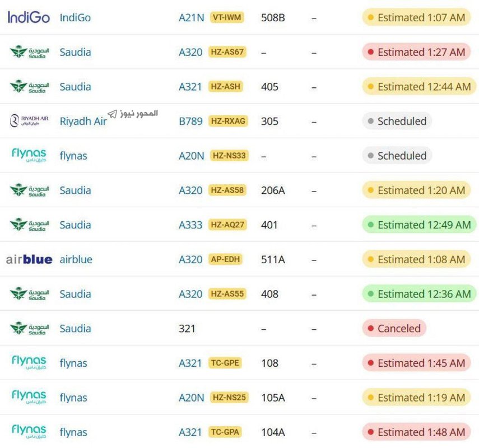Screen dimensions: 479x448
Task: Click the airblue airline logo
Action: coord(29,259)
